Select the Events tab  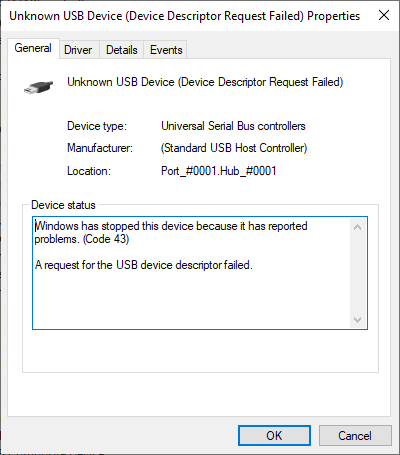coord(166,50)
